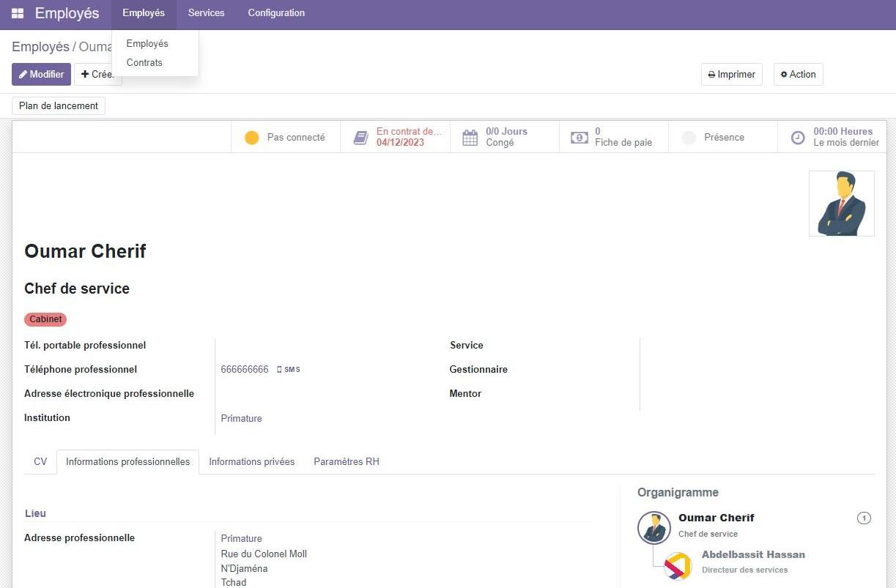Click the red Cabinet category tag
This screenshot has height=588, width=896.
45,319
